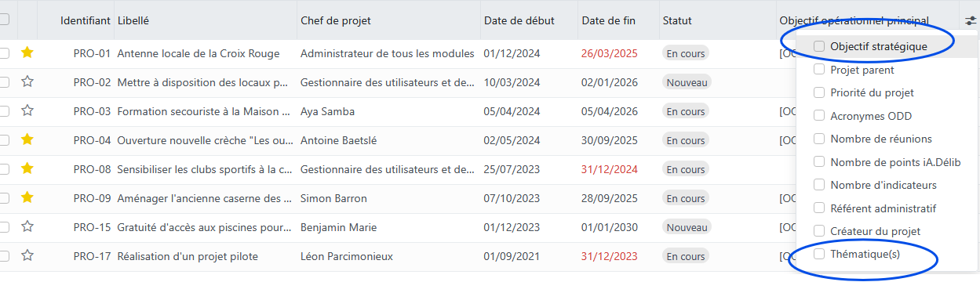Image resolution: width=980 pixels, height=282 pixels.
Task: Toggle favorite star for PRO-04
Action: [27, 140]
